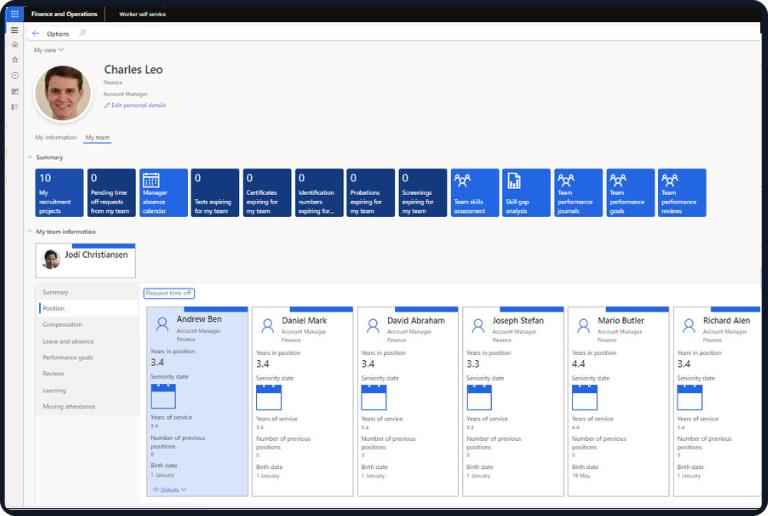Open the Manager absence calendar tile
This screenshot has height=516, width=768.
[163, 193]
